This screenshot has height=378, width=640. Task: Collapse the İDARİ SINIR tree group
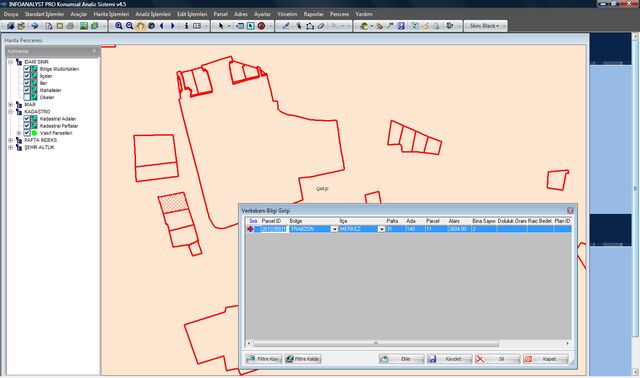pos(11,62)
